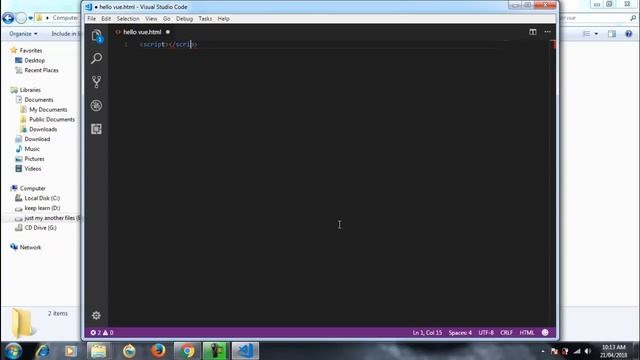Split the editor using the layout icon
The height and width of the screenshot is (360, 640).
533,32
